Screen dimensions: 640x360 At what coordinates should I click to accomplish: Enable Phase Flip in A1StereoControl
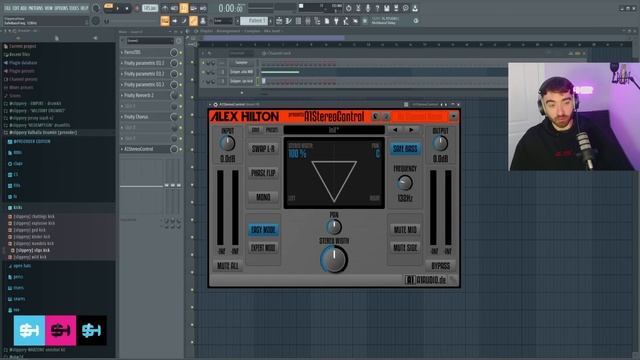263,173
